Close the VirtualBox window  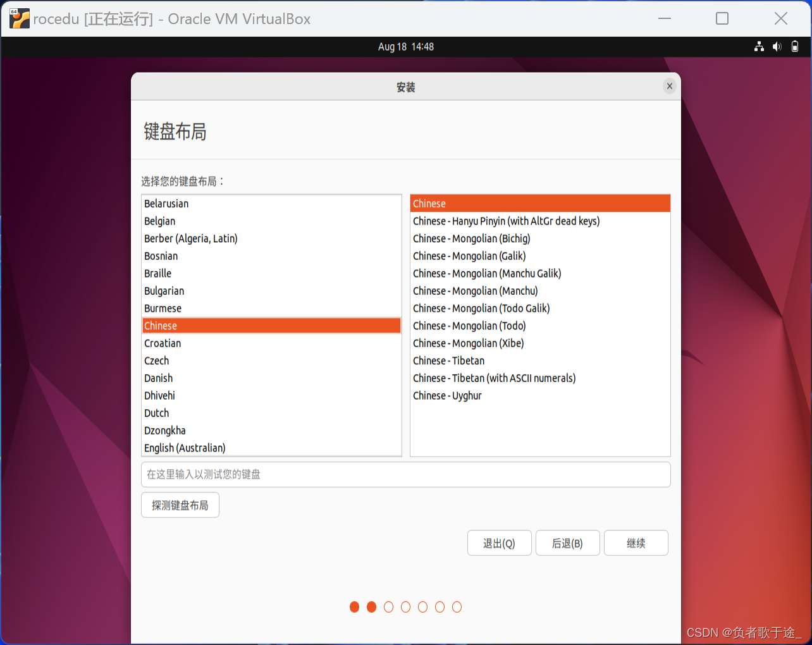[x=781, y=18]
